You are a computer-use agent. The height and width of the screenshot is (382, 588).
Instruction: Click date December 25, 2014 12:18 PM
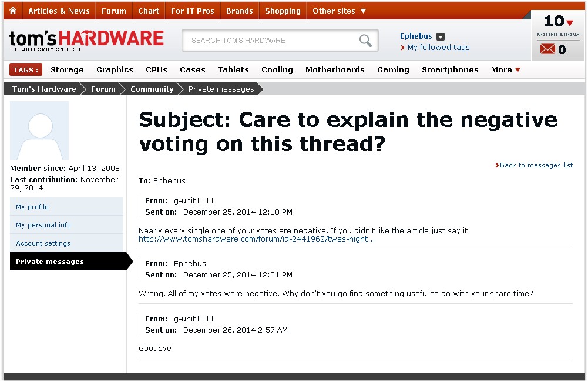tap(238, 212)
